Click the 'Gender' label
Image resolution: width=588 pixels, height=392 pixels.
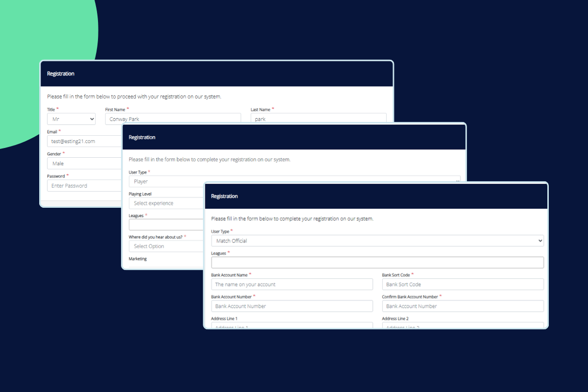click(54, 153)
